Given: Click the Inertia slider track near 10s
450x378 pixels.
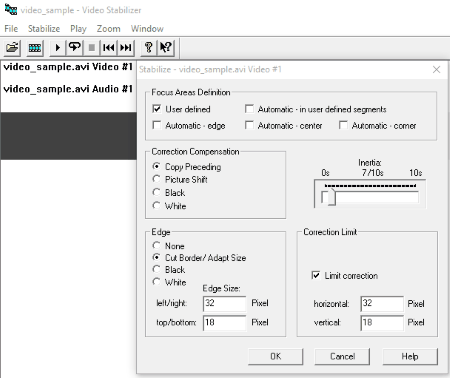Looking at the screenshot, I should 413,197.
